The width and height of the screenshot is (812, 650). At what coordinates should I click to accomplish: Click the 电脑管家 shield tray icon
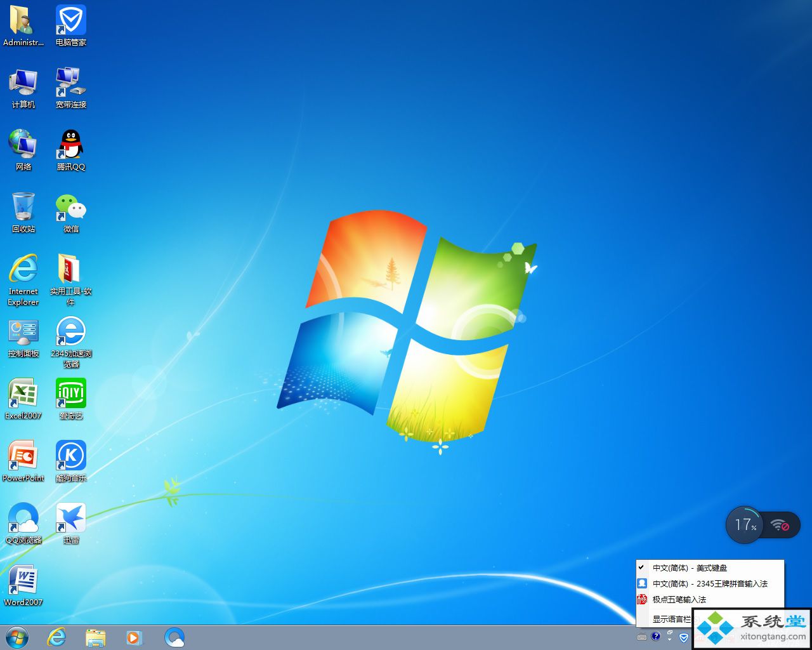pos(683,637)
